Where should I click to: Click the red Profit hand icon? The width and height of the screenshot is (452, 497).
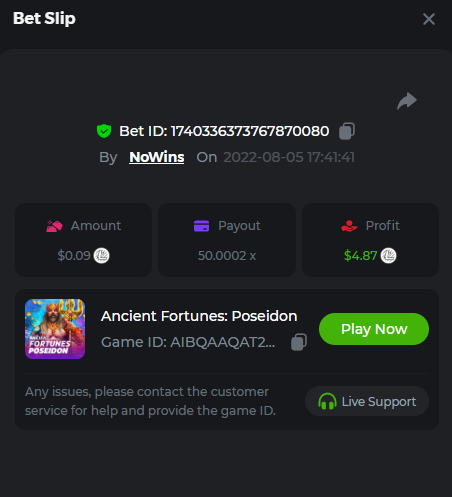(x=349, y=226)
